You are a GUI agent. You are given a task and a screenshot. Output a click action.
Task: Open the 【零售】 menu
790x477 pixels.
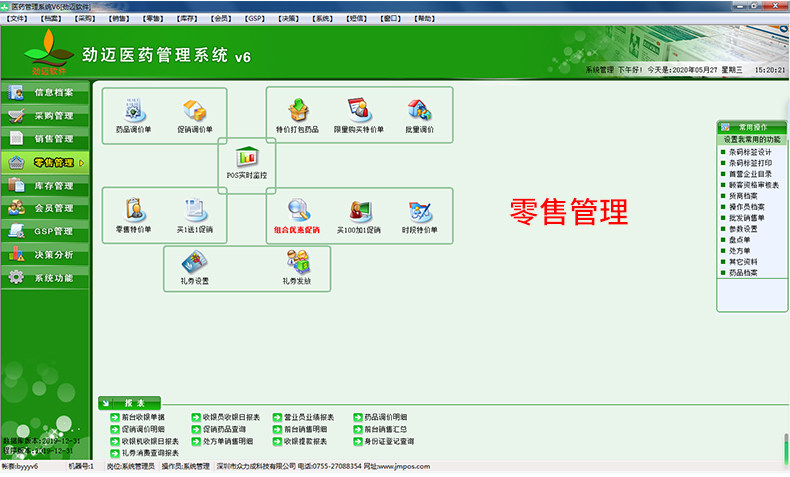click(153, 19)
